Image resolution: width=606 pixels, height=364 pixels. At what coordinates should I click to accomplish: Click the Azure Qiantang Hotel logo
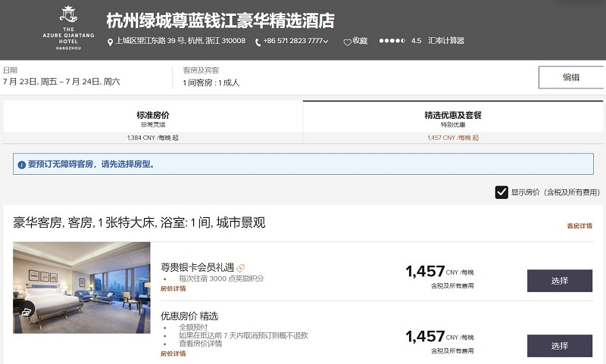(68, 28)
